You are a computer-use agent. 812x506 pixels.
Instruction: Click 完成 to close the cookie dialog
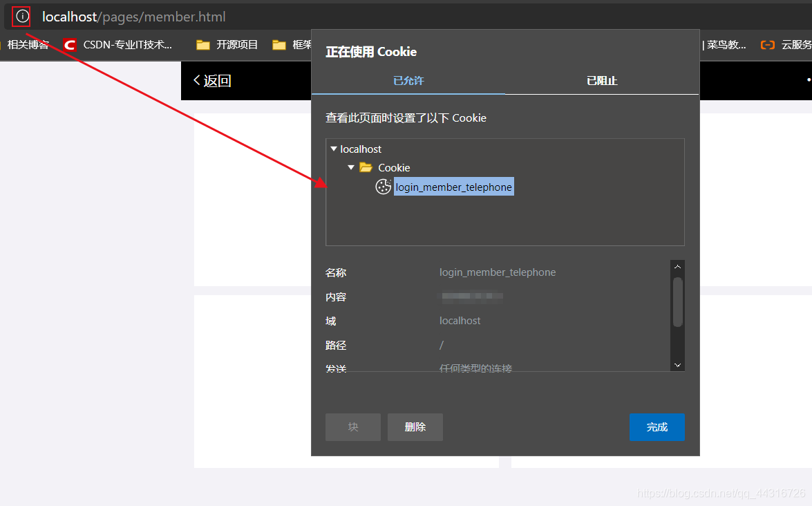(x=657, y=427)
